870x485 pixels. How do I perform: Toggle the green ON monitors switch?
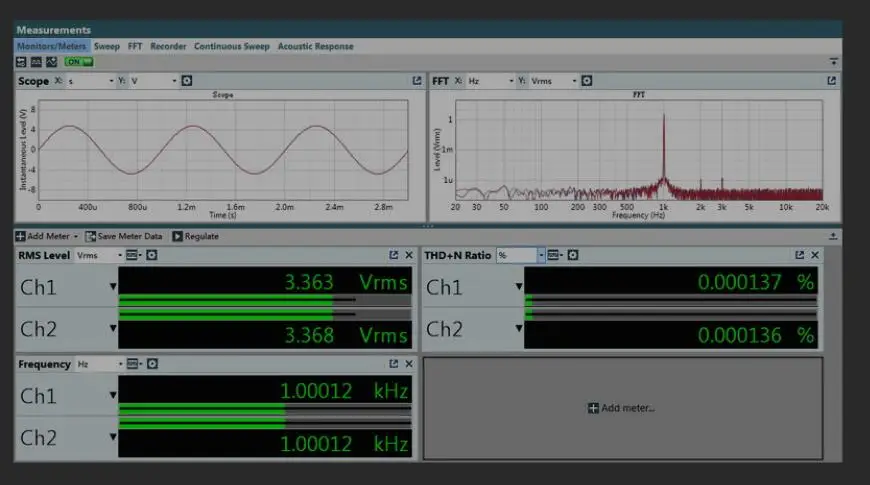pyautogui.click(x=79, y=62)
